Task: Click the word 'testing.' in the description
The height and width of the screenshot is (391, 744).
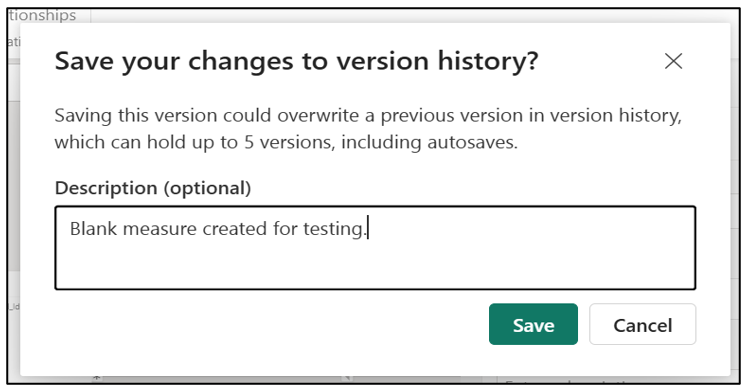Action: coord(335,229)
